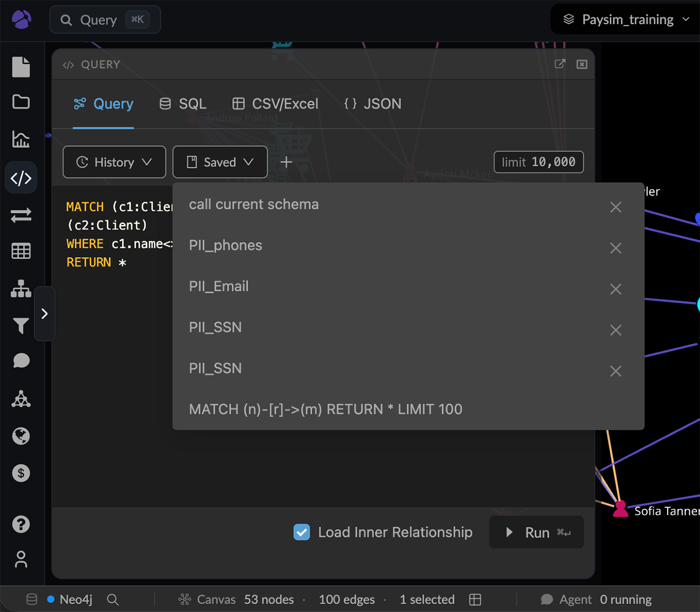Switch to the CSV/Excel tab
The width and height of the screenshot is (700, 612).
coord(275,104)
